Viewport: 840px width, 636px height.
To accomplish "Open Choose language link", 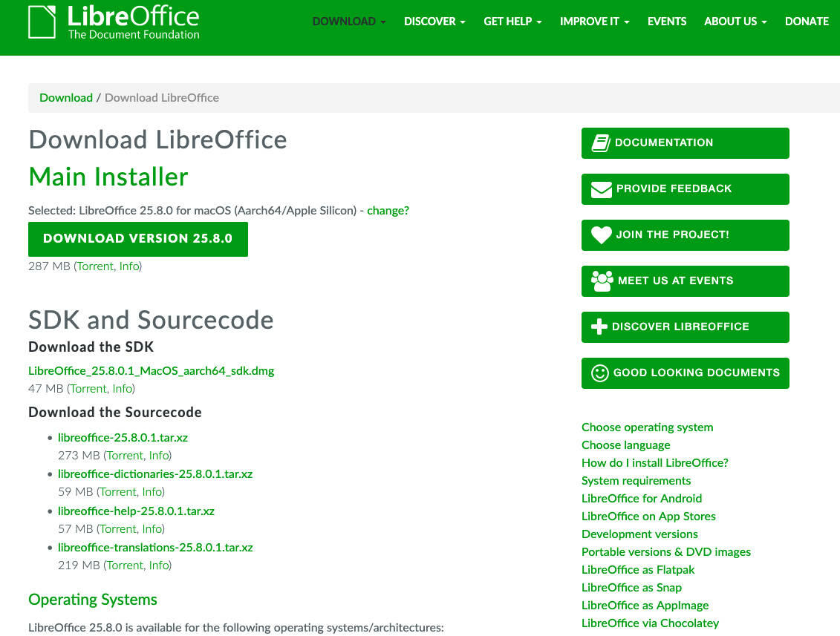I will pos(625,445).
